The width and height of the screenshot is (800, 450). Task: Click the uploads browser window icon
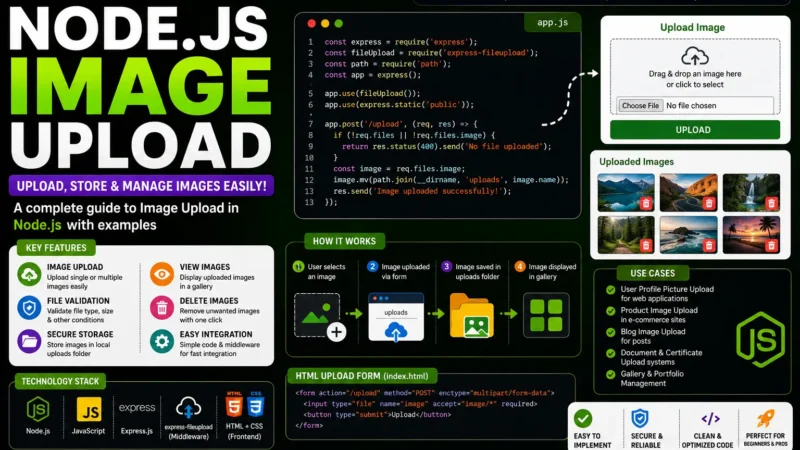(396, 316)
